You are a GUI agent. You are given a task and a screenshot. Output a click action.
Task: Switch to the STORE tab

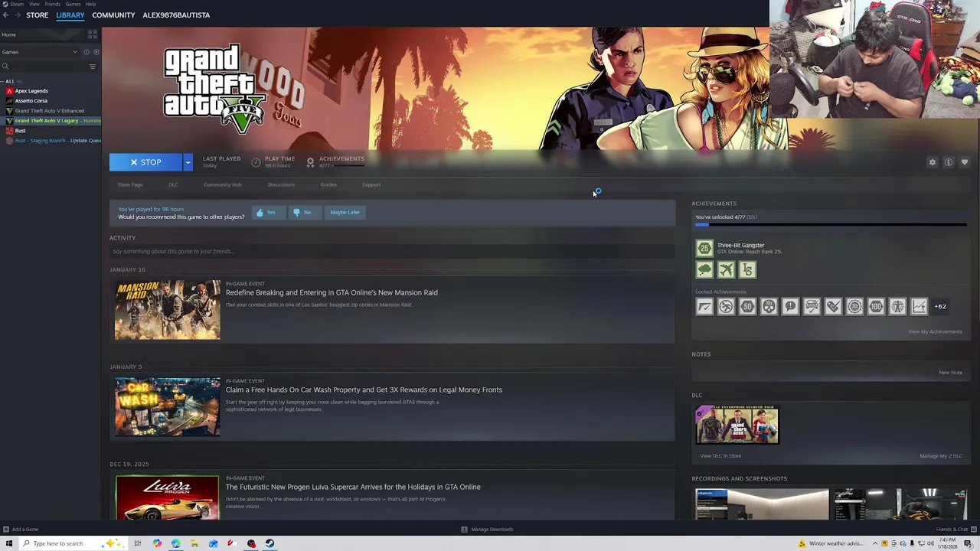[x=37, y=15]
